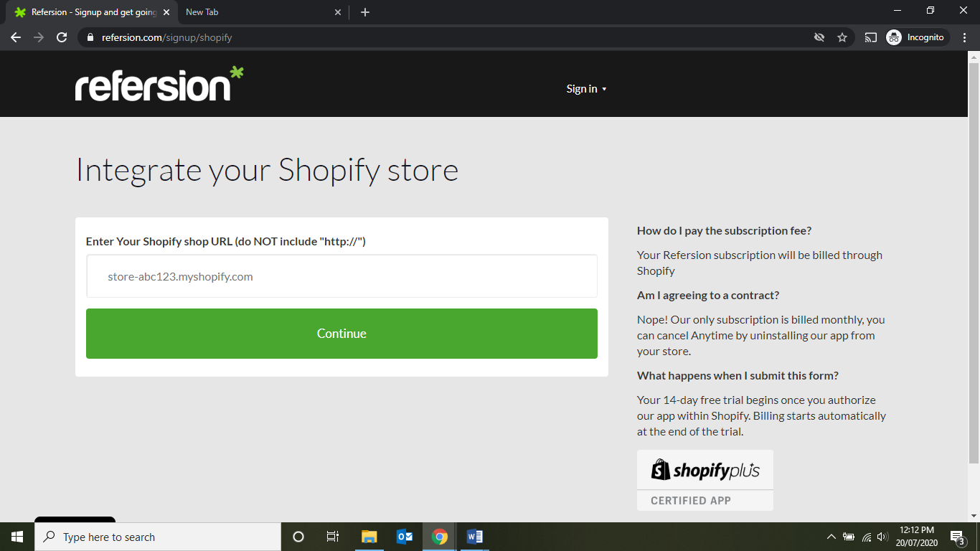Click the padlock site info icon
Image resolution: width=980 pixels, height=551 pixels.
(90, 37)
